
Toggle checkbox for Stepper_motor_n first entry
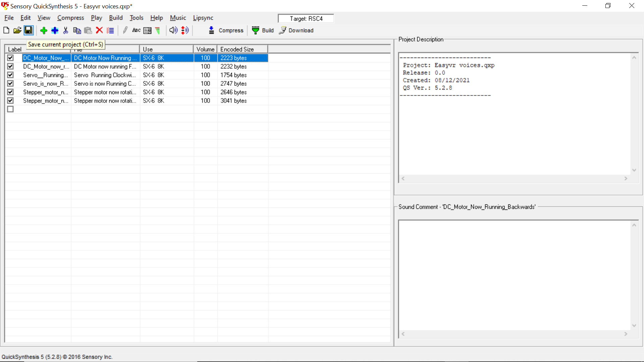10,92
